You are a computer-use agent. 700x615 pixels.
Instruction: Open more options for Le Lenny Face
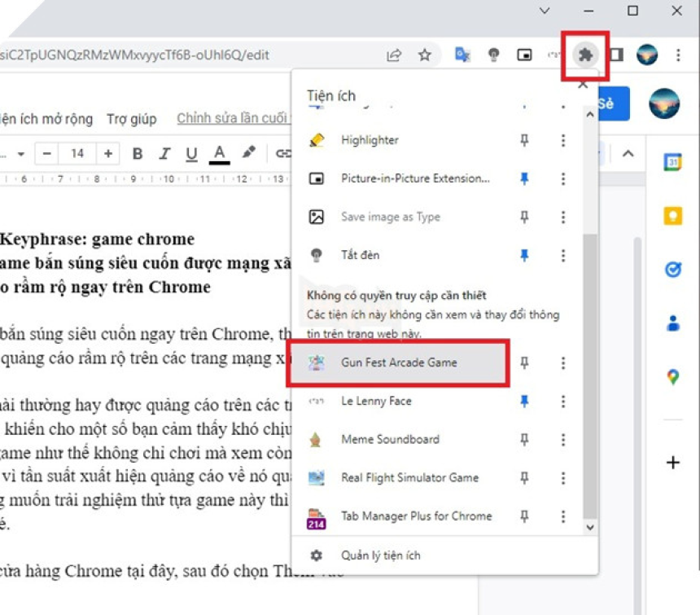point(563,401)
